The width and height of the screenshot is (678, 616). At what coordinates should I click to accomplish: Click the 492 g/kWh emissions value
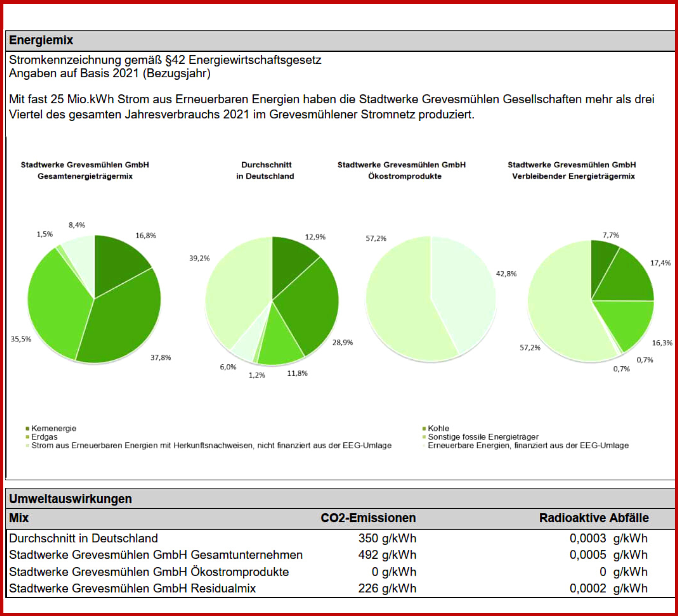(387, 555)
